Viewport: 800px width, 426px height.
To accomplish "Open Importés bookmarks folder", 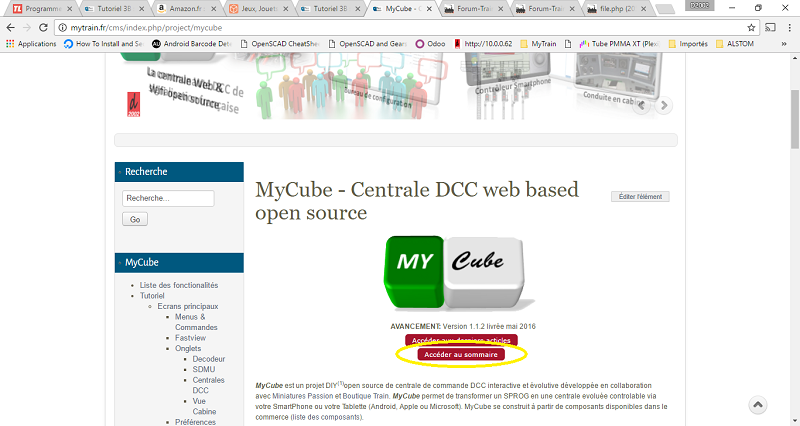I will (x=688, y=44).
